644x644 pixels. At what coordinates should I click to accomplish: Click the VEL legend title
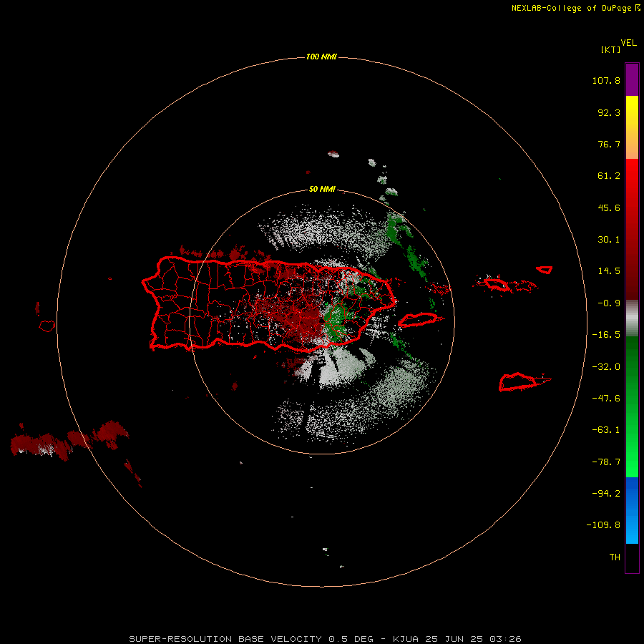(628, 43)
